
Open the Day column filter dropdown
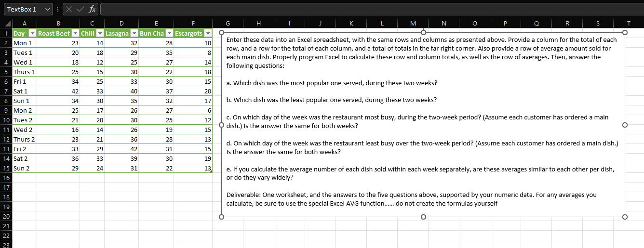pyautogui.click(x=32, y=33)
